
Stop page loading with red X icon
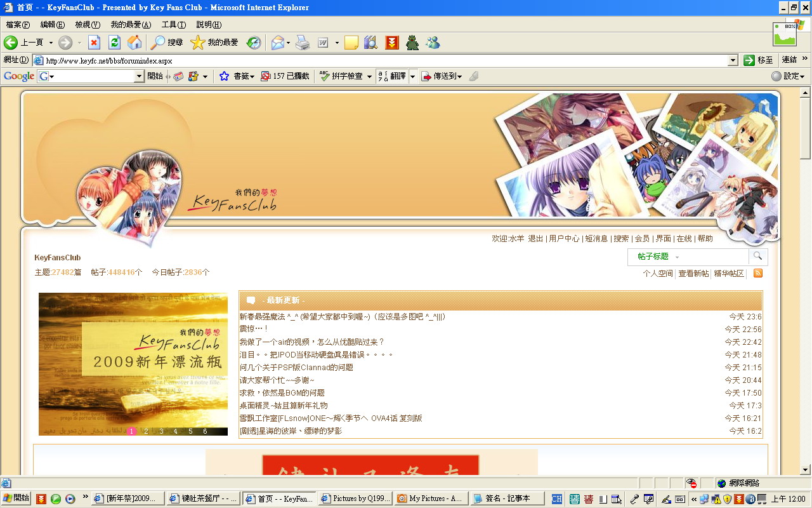(x=94, y=43)
